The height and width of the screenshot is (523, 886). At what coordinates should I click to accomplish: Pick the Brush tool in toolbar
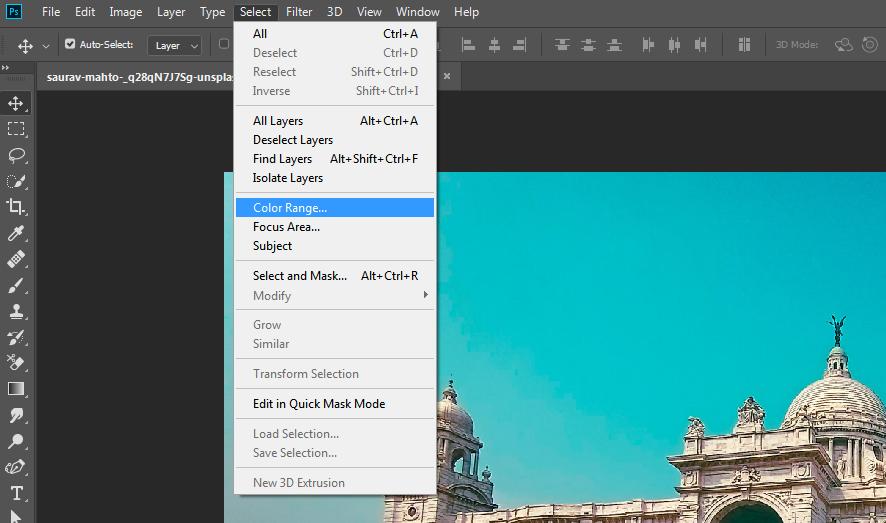pyautogui.click(x=16, y=285)
